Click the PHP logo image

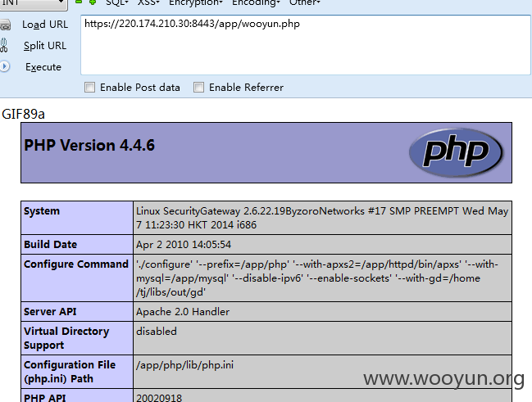[456, 152]
